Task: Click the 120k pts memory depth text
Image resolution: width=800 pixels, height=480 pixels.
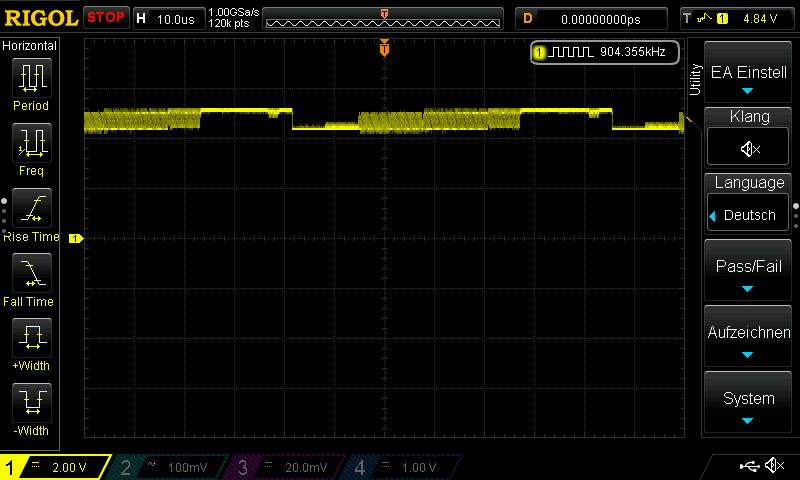Action: [x=229, y=23]
